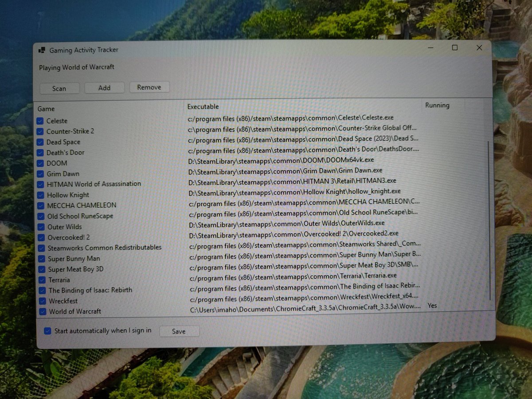Image resolution: width=532 pixels, height=399 pixels.
Task: Click the Playing World of Warcraft status
Action: coord(76,67)
